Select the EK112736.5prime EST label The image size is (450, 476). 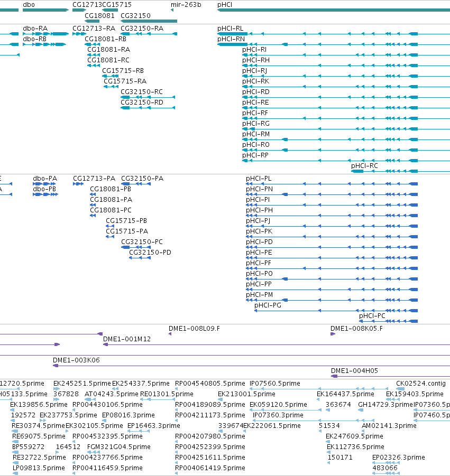[355, 446]
